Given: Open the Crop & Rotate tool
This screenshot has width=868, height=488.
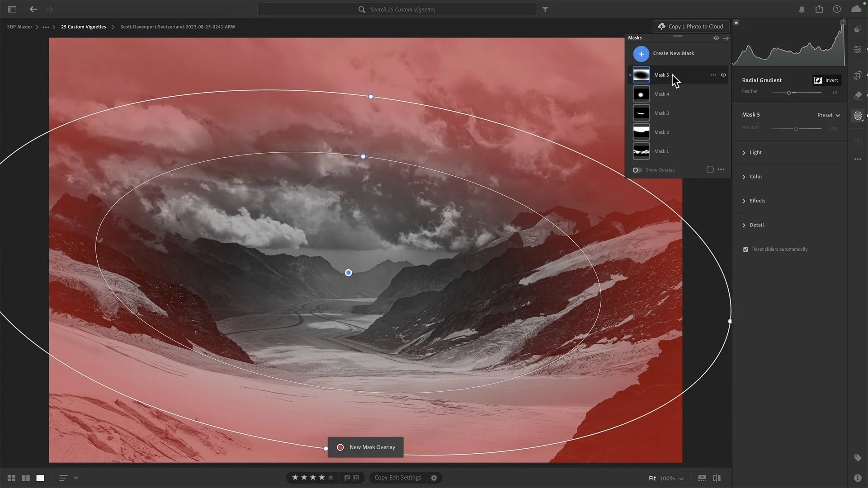Looking at the screenshot, I should point(858,75).
